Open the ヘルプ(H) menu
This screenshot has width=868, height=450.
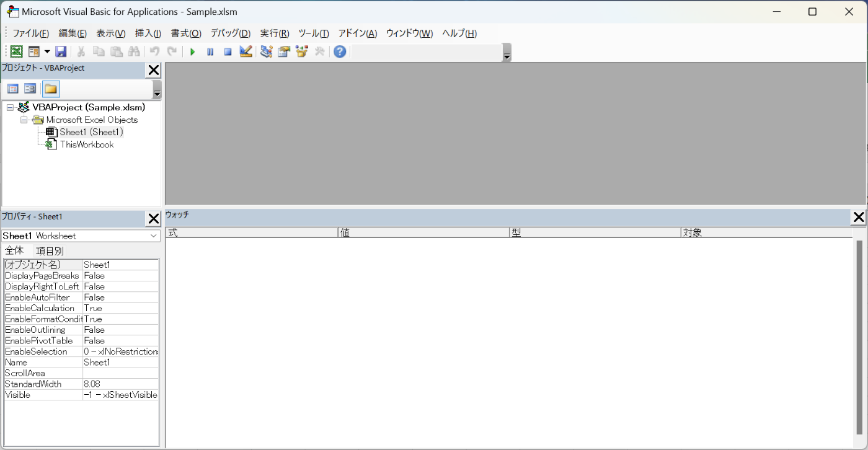(459, 33)
